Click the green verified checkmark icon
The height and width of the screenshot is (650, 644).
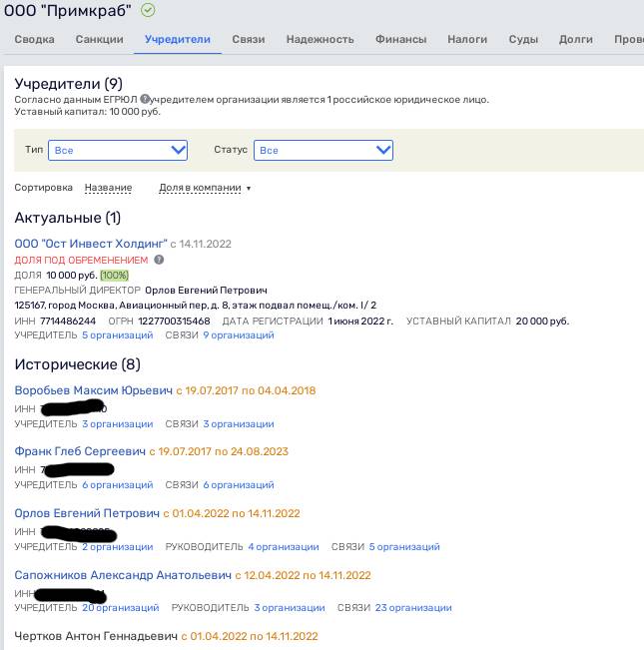coord(148,10)
